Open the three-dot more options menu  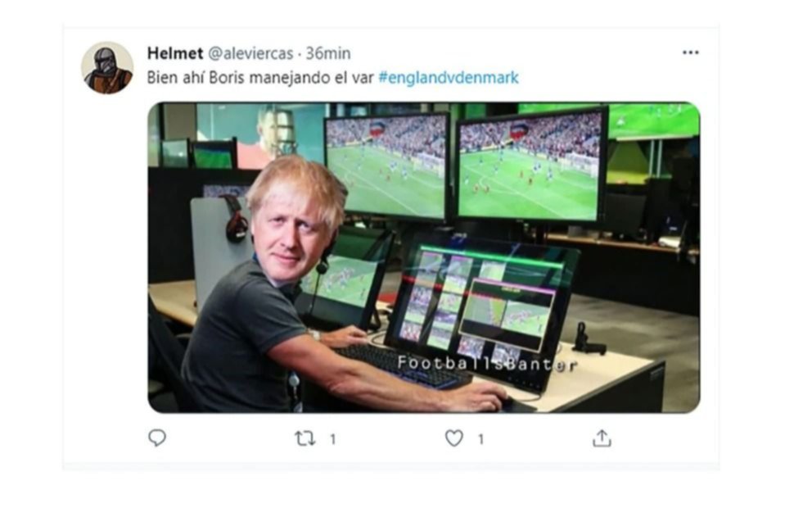coord(690,52)
